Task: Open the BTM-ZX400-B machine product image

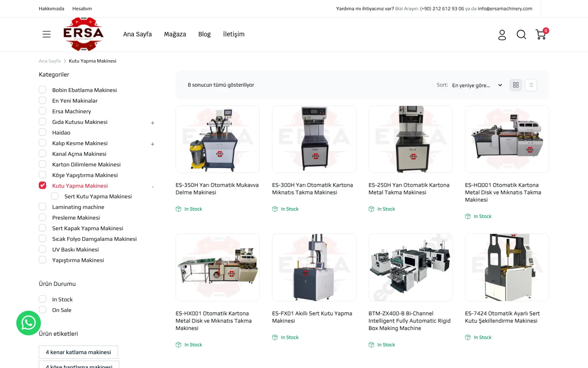Action: pos(411,267)
